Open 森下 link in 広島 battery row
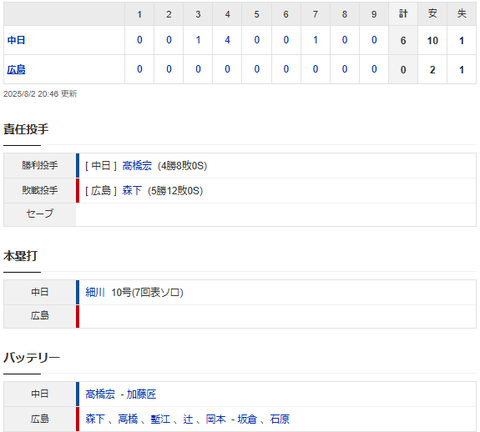The image size is (480, 432). [95, 419]
